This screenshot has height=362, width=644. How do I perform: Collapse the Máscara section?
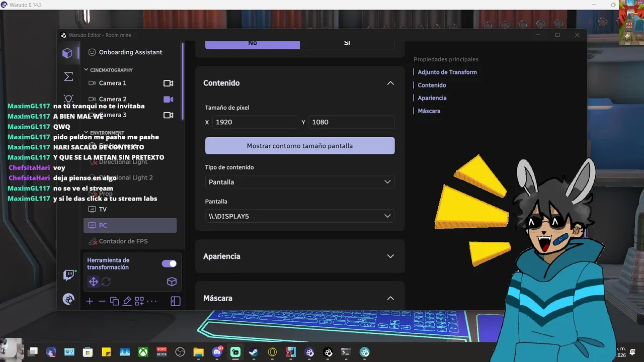click(390, 298)
